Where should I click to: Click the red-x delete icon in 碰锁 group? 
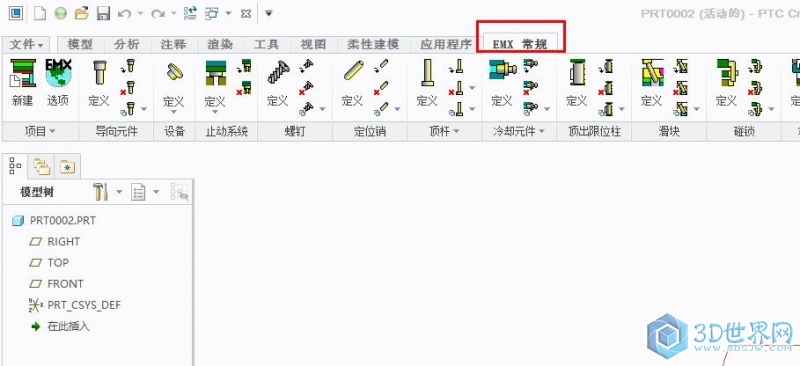pos(755,88)
